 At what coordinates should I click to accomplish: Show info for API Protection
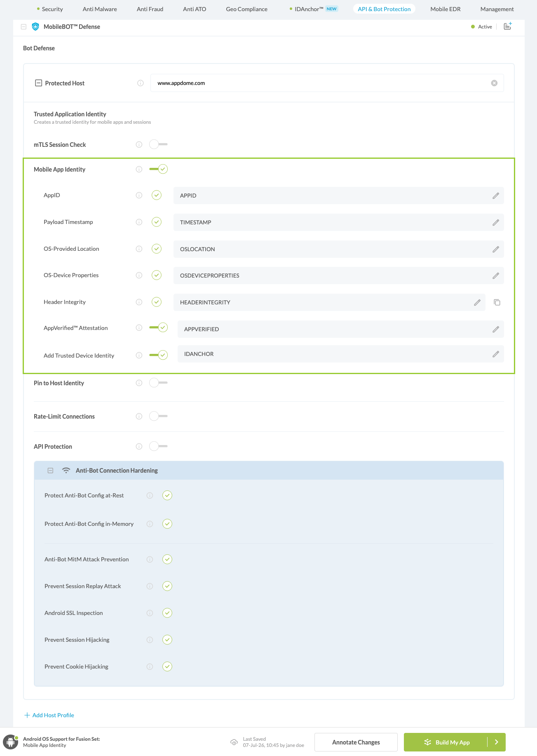pos(139,447)
